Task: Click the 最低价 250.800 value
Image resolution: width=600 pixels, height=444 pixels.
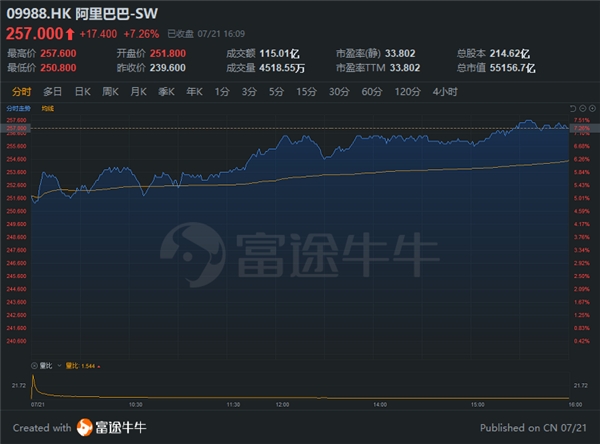Action: coord(59,68)
